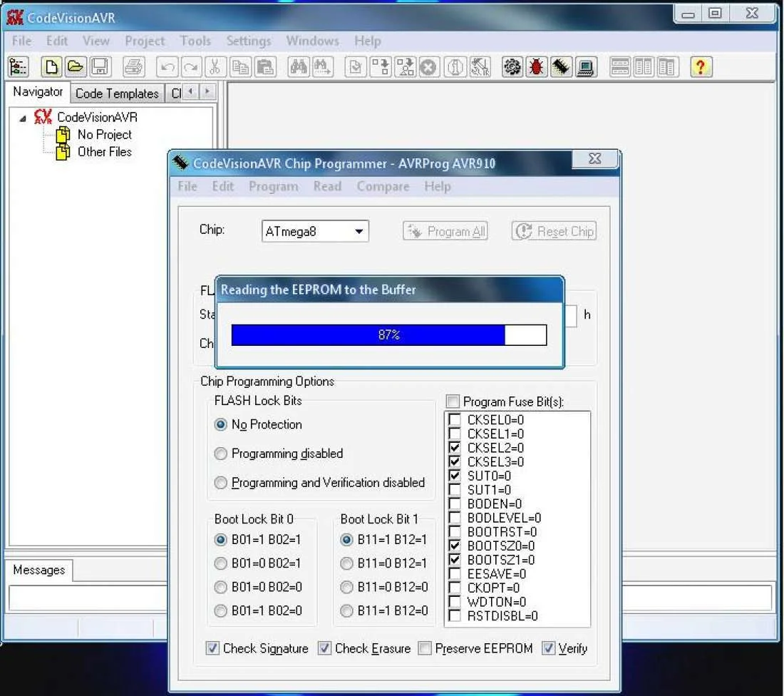The height and width of the screenshot is (696, 784).
Task: Open Chip Programmer Program menu
Action: coord(274,187)
